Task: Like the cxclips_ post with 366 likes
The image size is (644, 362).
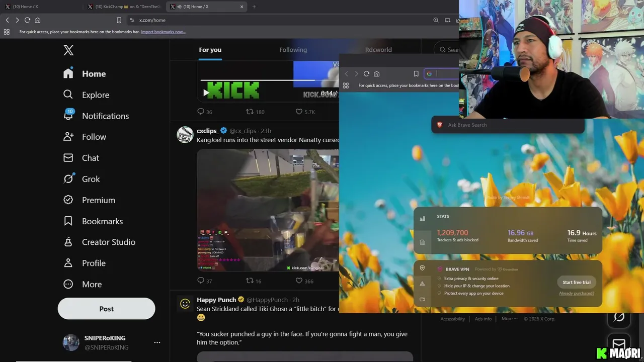Action: pyautogui.click(x=304, y=281)
